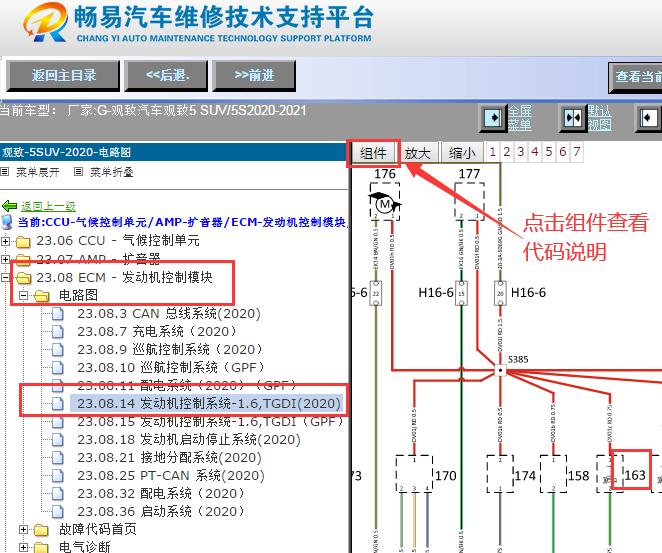Click the document icon of 23.08.7 充电系统
The height and width of the screenshot is (553, 662).
coord(58,332)
